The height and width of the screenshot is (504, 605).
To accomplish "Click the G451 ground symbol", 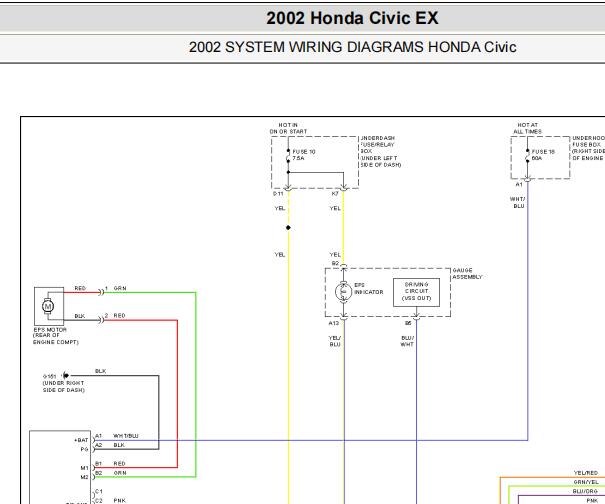I will [66, 375].
